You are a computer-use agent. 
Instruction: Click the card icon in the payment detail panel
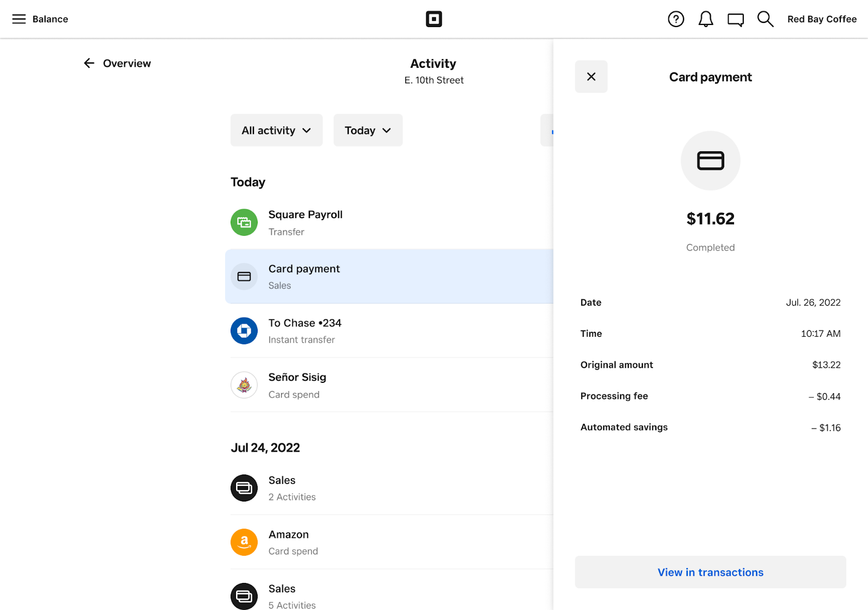[x=710, y=160]
